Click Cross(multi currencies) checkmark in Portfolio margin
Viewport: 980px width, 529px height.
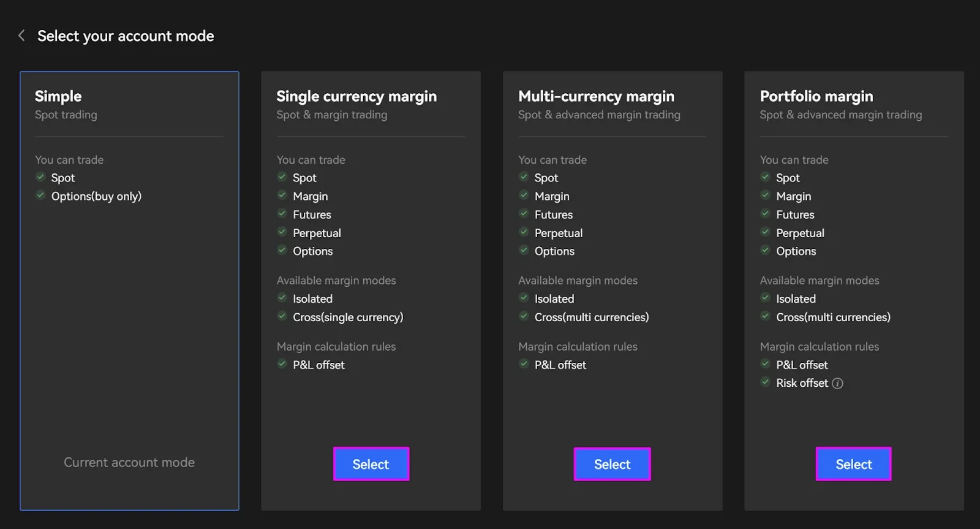coord(765,316)
